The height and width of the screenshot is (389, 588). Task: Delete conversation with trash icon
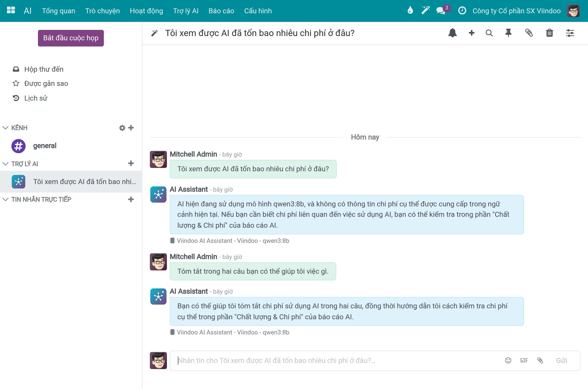550,33
